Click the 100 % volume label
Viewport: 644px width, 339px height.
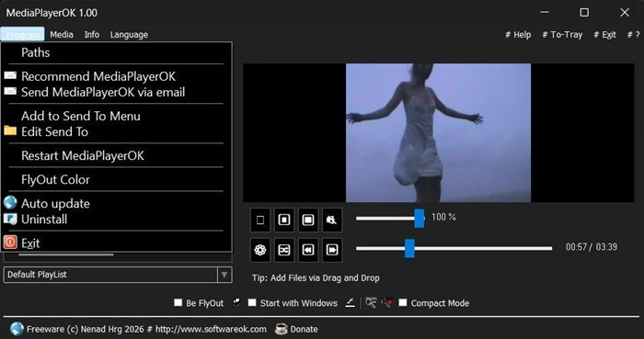pos(443,217)
